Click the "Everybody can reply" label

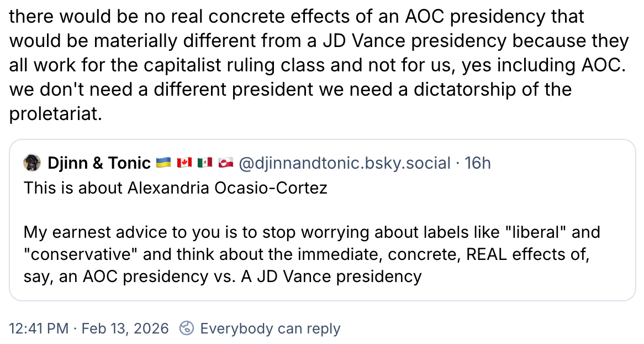270,329
